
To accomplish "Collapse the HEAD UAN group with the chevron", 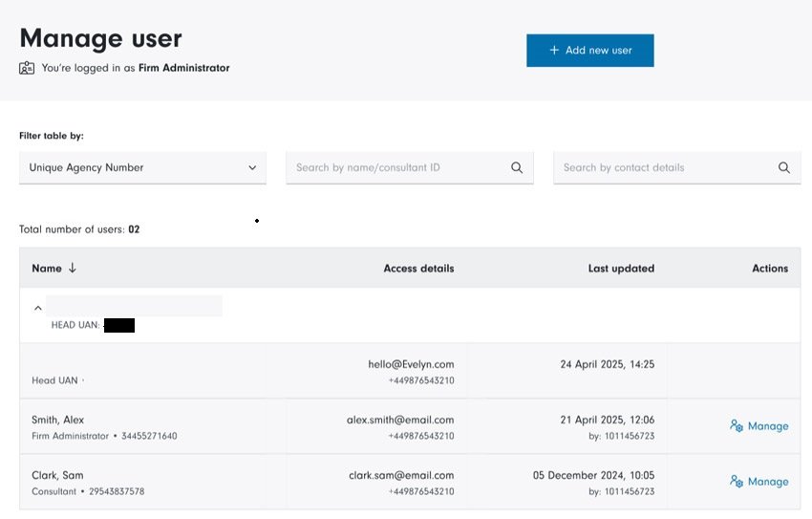I will (x=38, y=308).
